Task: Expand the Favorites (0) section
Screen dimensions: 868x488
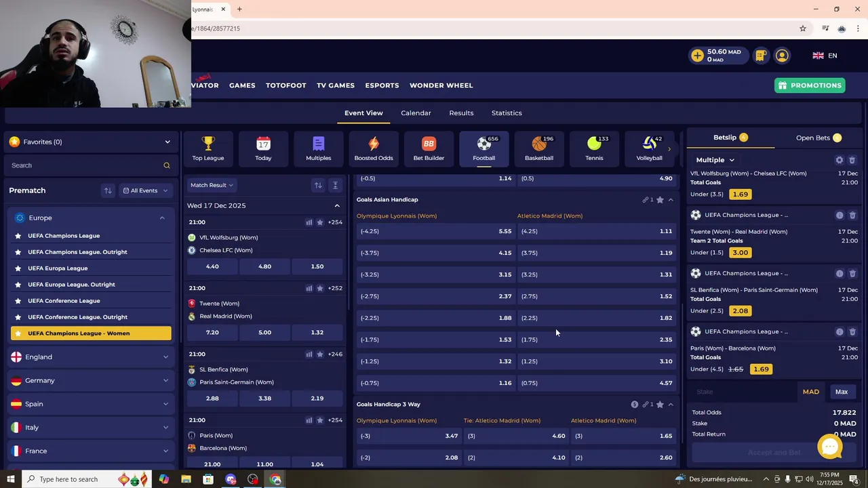Action: 91,142
